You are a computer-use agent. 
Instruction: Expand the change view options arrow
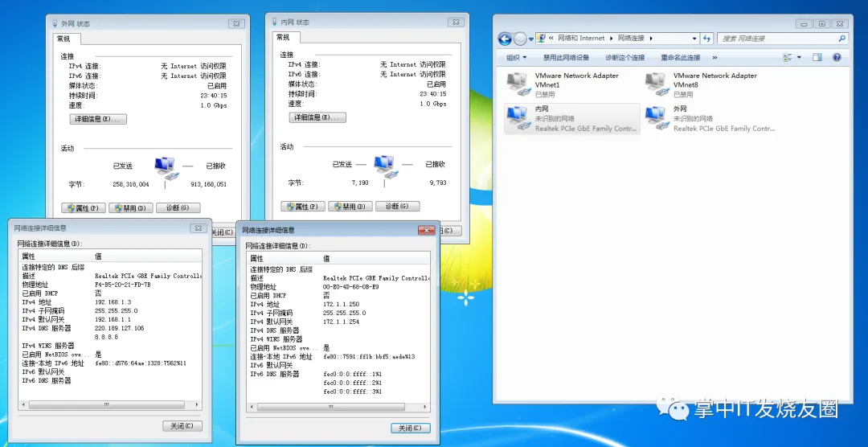(799, 58)
